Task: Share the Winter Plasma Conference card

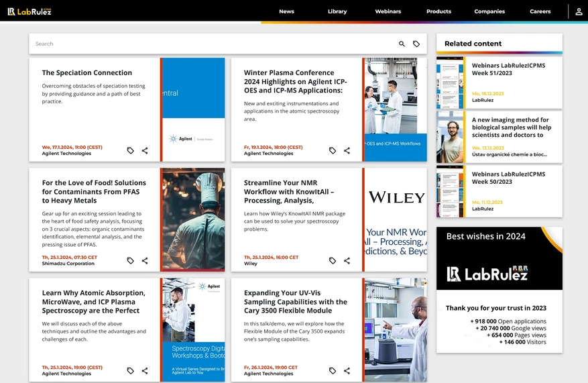Action: [347, 150]
